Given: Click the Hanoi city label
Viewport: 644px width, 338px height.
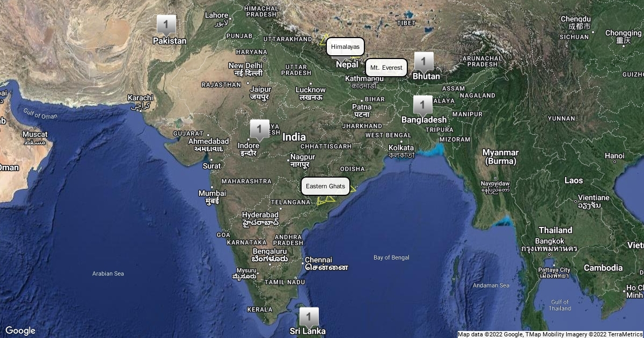Looking at the screenshot, I should (x=614, y=156).
